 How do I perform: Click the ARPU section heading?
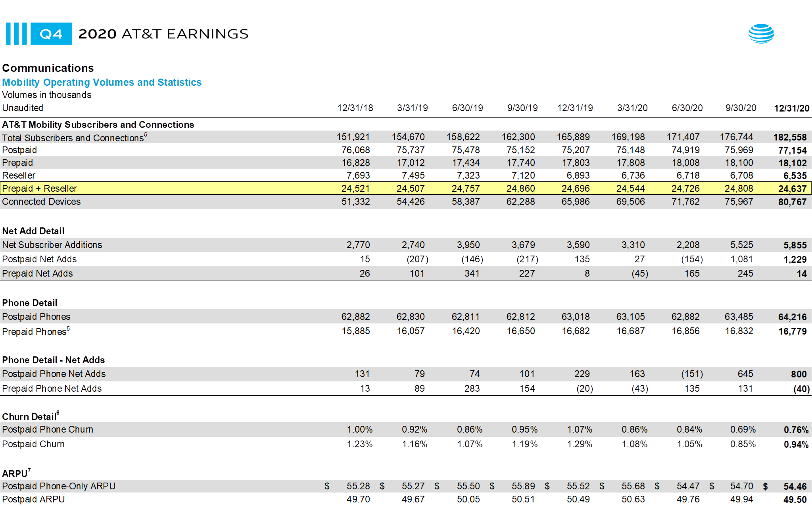coord(15,473)
